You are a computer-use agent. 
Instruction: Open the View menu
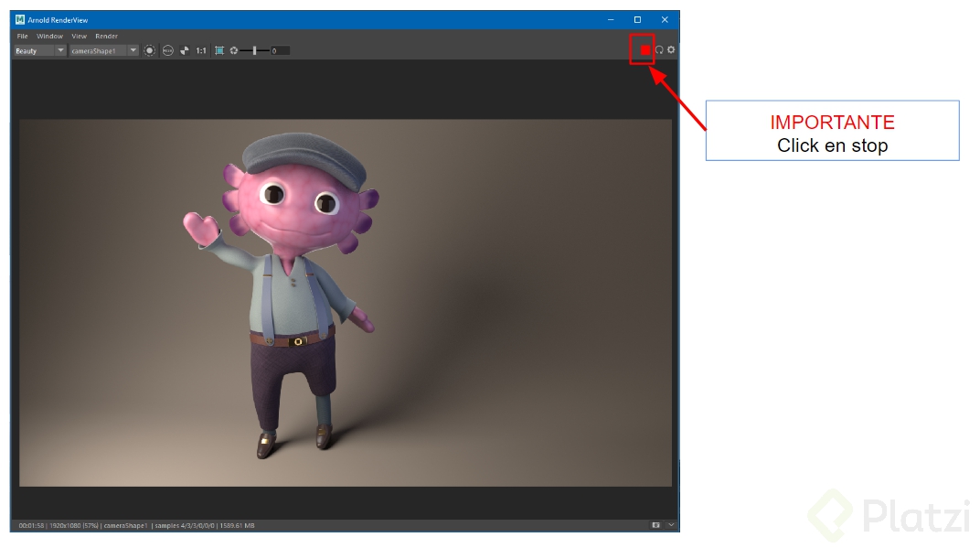80,37
